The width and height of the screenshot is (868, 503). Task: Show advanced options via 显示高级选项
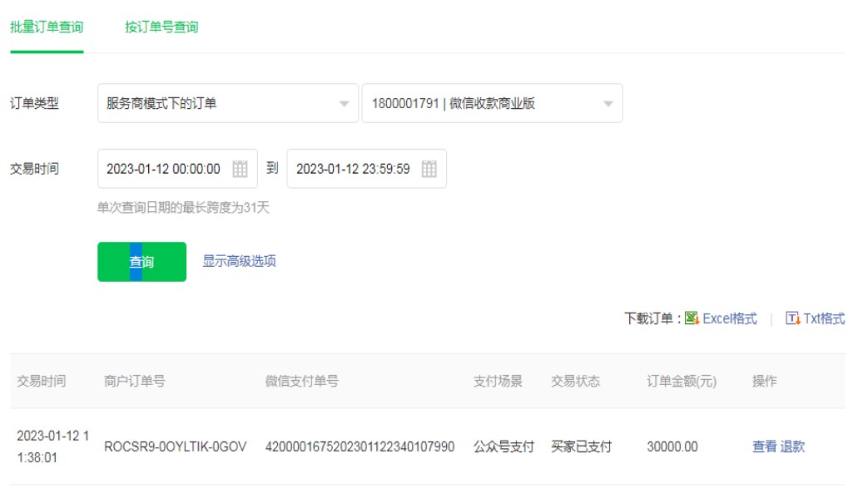click(239, 261)
